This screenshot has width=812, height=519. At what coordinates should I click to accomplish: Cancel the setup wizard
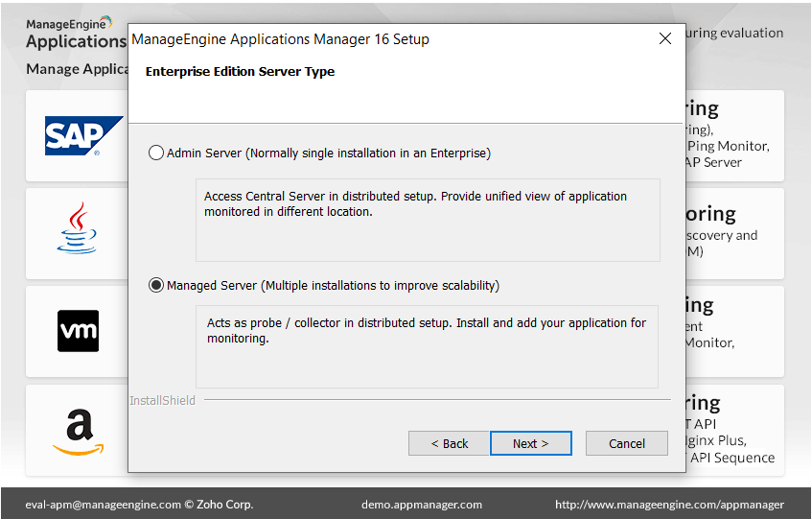pyautogui.click(x=627, y=443)
